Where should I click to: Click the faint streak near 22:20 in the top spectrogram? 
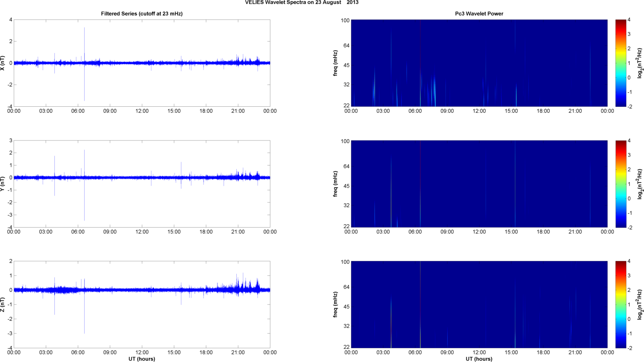(x=590, y=72)
